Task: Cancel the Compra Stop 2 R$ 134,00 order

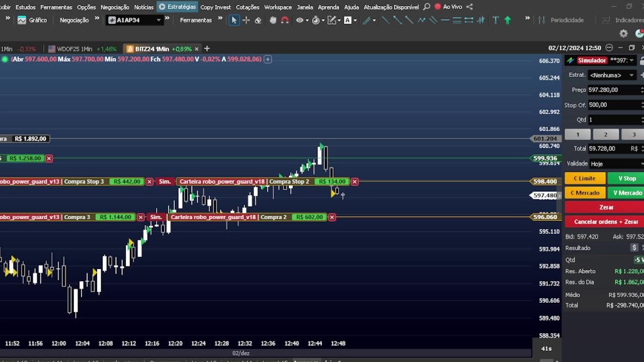Action: (355, 182)
